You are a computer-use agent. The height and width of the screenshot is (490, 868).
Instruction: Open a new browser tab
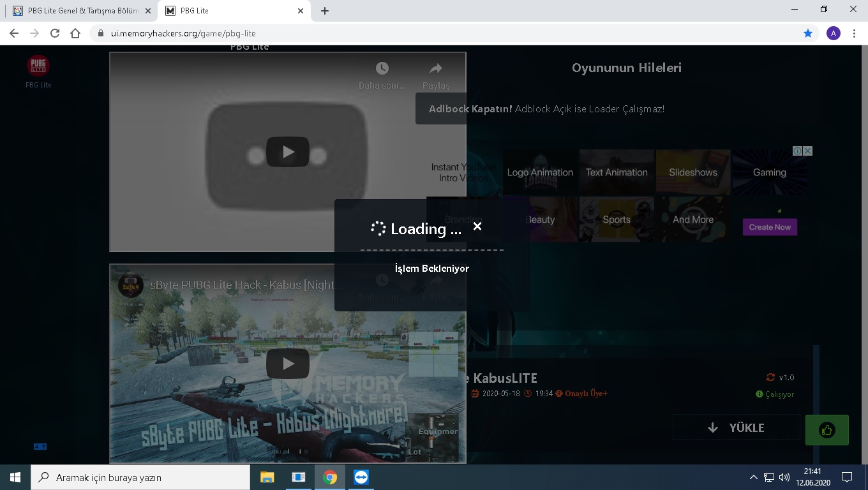tap(325, 11)
